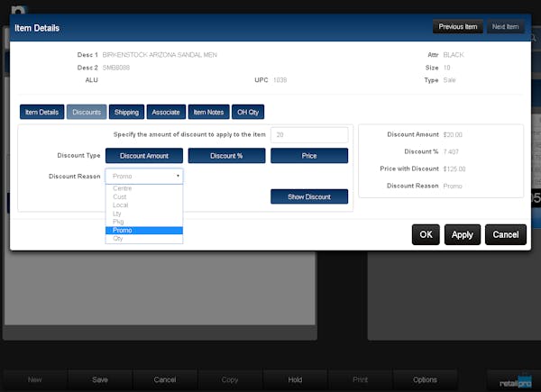The image size is (541, 392).
Task: Choose highlighted Promo in reason list
Action: click(x=144, y=231)
